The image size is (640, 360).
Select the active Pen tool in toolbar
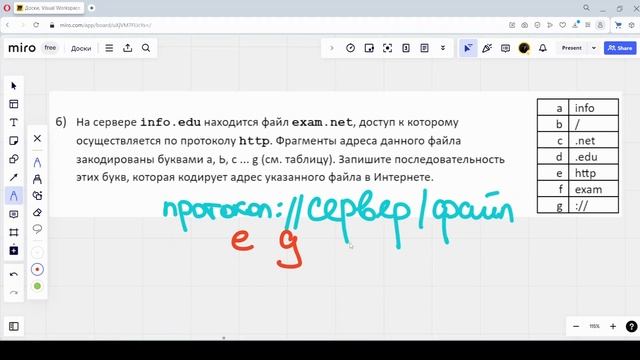pos(14,196)
